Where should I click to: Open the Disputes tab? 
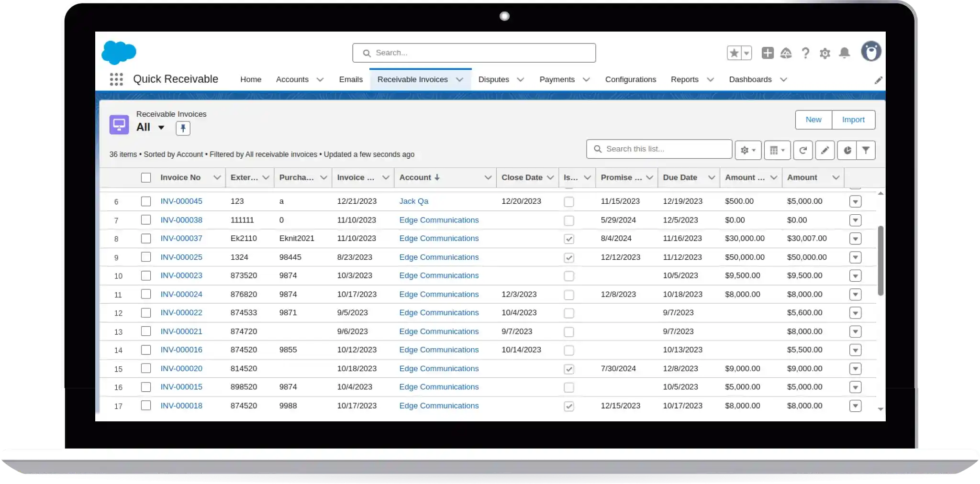493,80
